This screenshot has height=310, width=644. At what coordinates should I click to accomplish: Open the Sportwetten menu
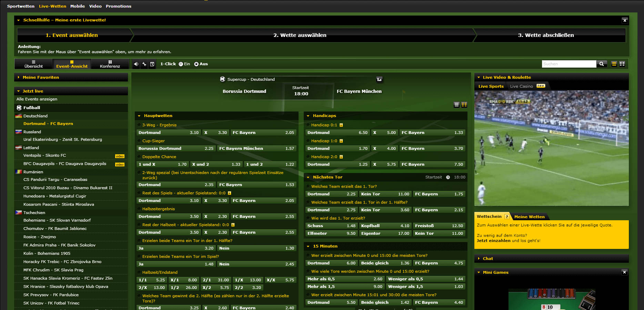[x=21, y=6]
